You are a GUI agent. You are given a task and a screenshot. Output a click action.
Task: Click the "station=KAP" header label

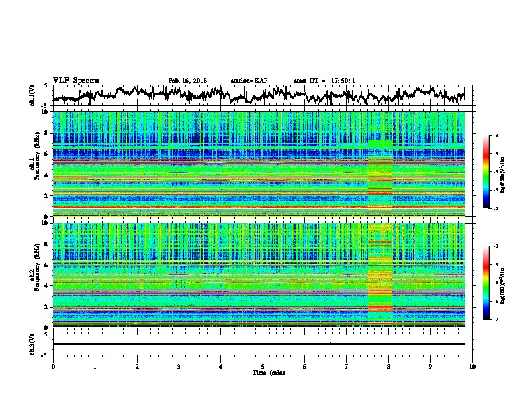click(249, 81)
